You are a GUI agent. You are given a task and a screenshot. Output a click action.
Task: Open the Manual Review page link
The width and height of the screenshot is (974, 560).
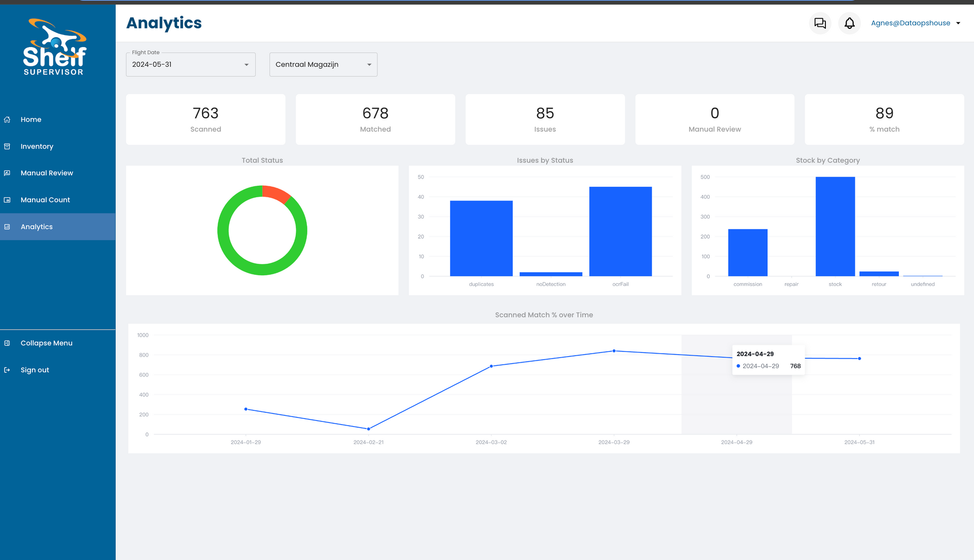(47, 173)
